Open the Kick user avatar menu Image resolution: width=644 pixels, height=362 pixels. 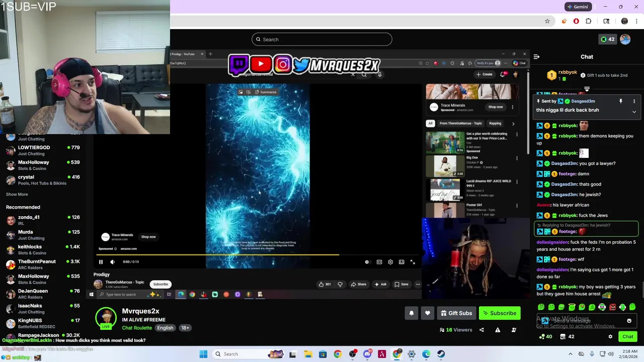coord(625,39)
